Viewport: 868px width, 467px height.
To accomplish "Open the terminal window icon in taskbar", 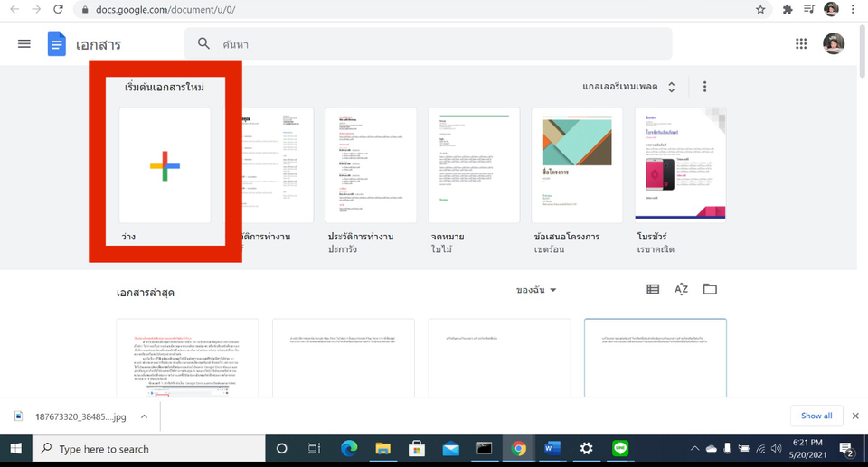I will coord(485,449).
